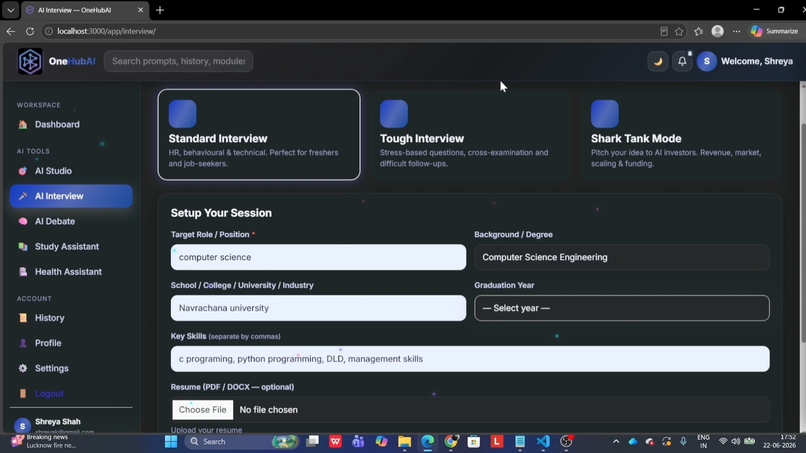Click Welcome, Shreya text
Image resolution: width=806 pixels, height=453 pixels.
(757, 61)
